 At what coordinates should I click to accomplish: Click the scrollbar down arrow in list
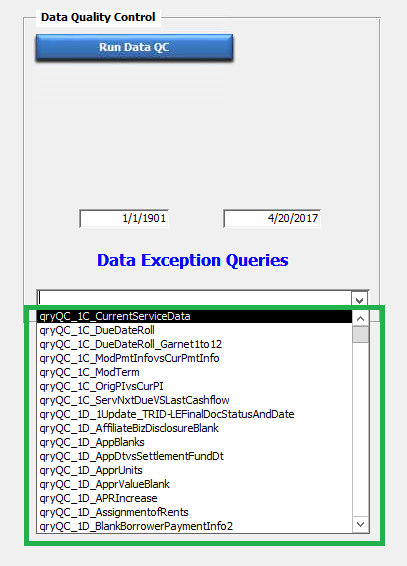pos(360,524)
